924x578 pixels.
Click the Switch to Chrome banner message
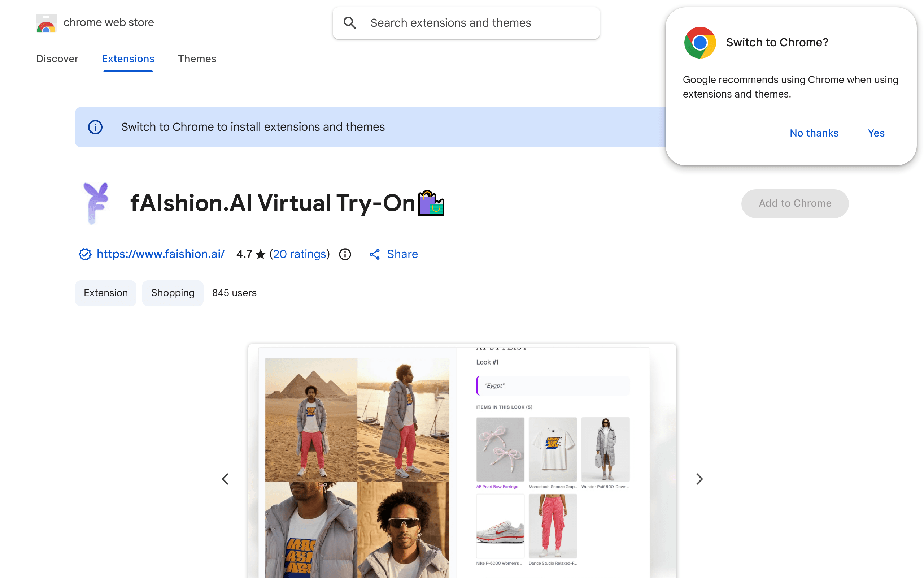[x=253, y=127]
